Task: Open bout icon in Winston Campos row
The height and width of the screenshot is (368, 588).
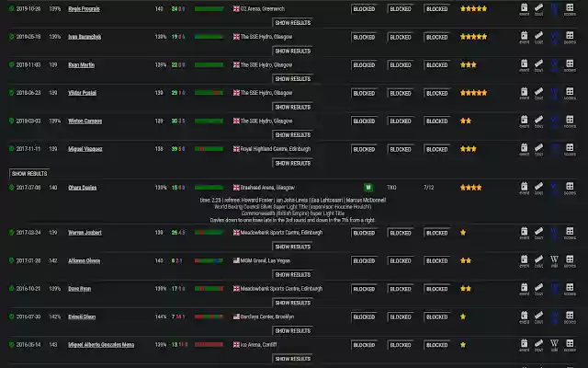Action: (539, 121)
